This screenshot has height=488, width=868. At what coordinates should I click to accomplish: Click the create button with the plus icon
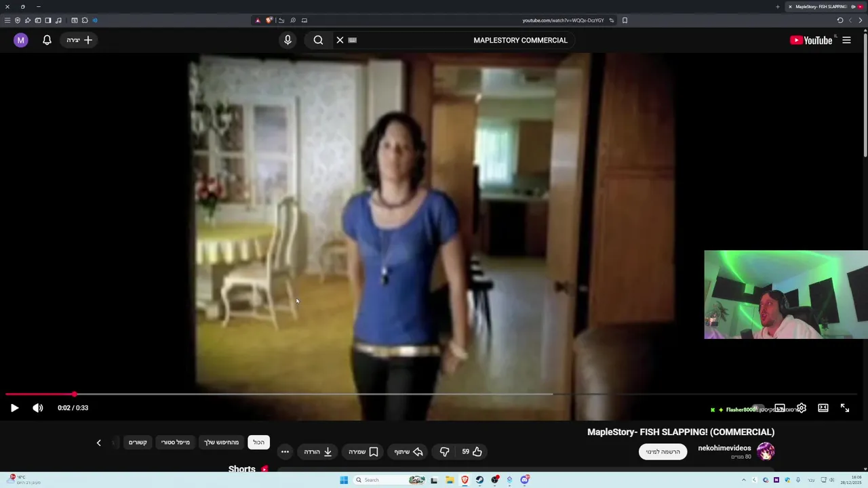point(79,40)
